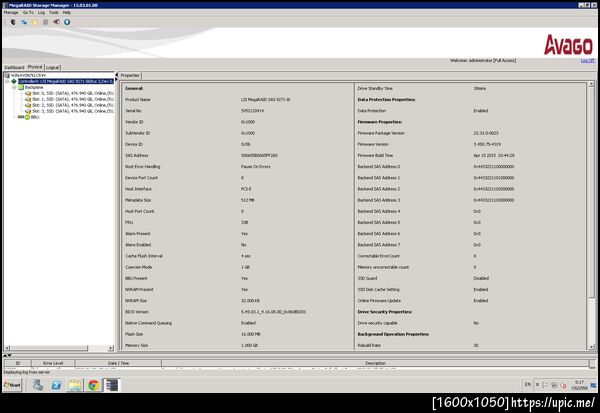Click the dark red alarm toolbar icon
The image size is (600, 413).
pos(56,22)
